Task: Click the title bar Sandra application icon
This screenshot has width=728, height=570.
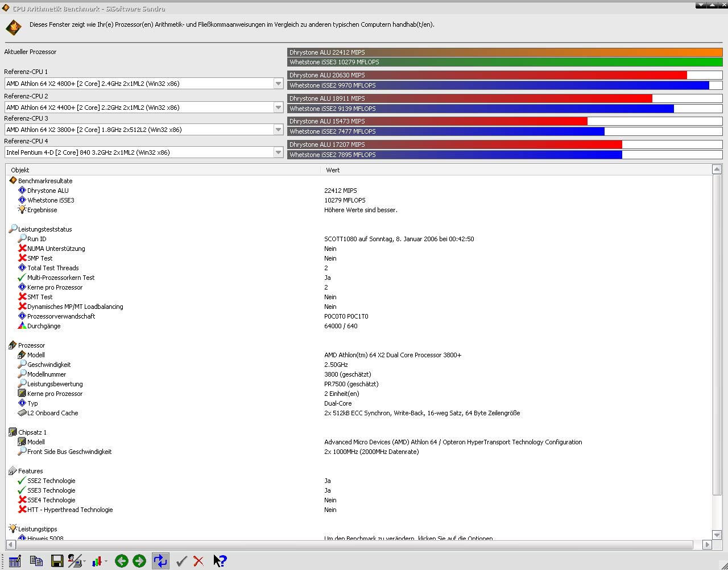Action: click(x=6, y=8)
